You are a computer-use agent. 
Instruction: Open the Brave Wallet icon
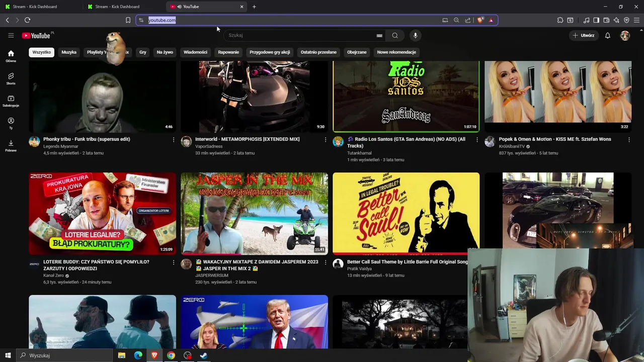coord(606,20)
